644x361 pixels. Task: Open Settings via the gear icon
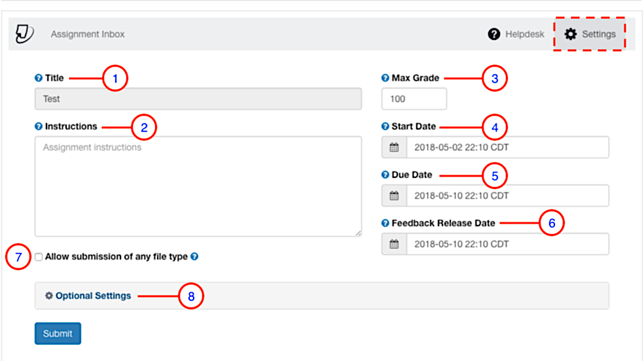pyautogui.click(x=571, y=34)
